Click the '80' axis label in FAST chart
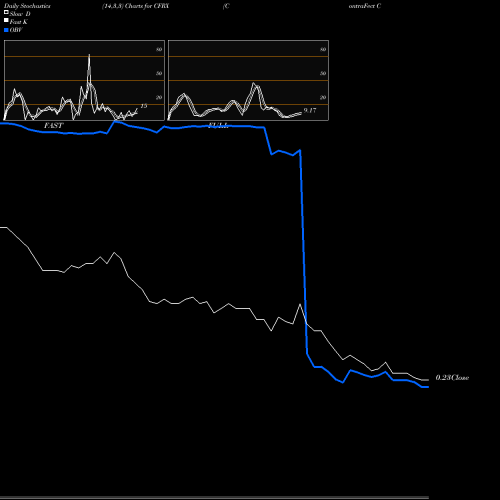This screenshot has height=500, width=500. 159,49
